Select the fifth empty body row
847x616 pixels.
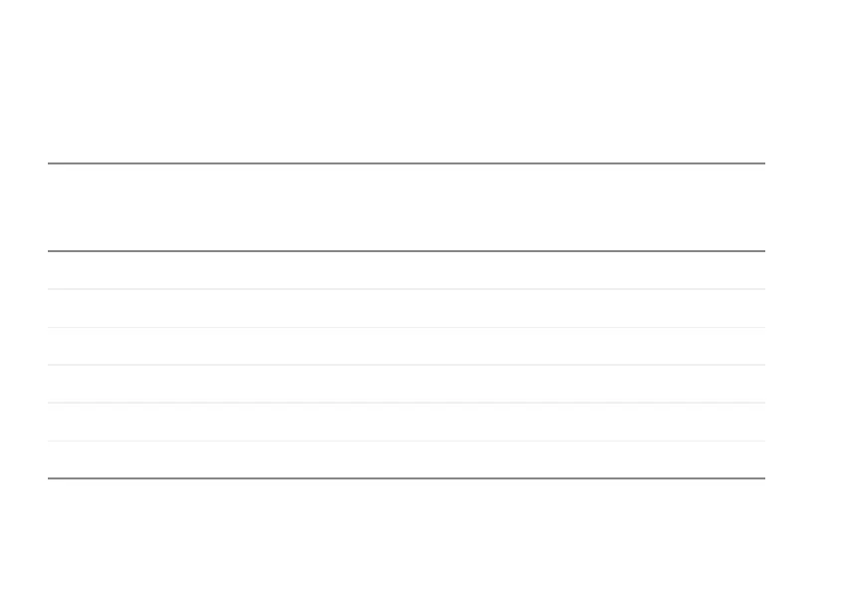(x=407, y=422)
